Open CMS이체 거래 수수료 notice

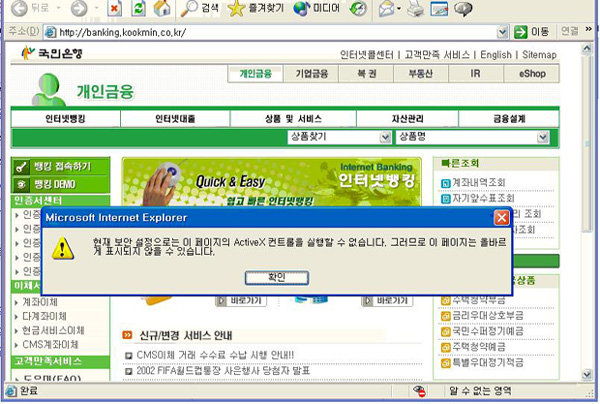coord(215,355)
